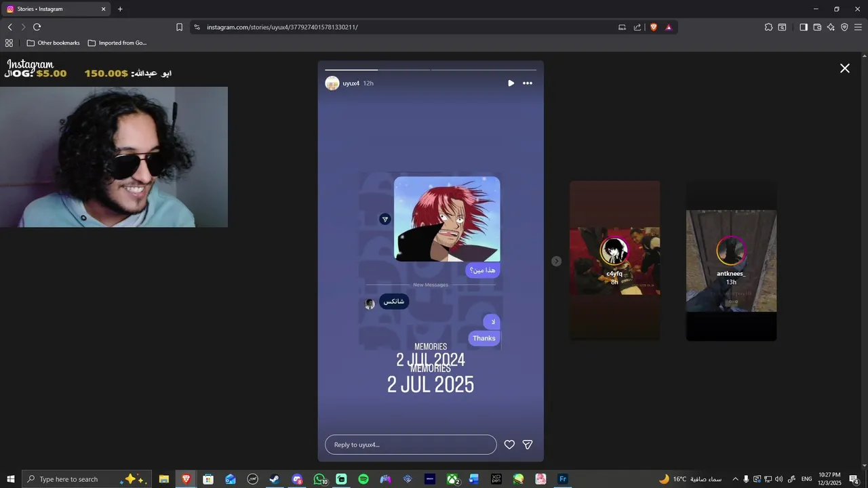The image size is (868, 488).
Task: Open Adobe Fresco from the taskbar
Action: click(x=562, y=479)
